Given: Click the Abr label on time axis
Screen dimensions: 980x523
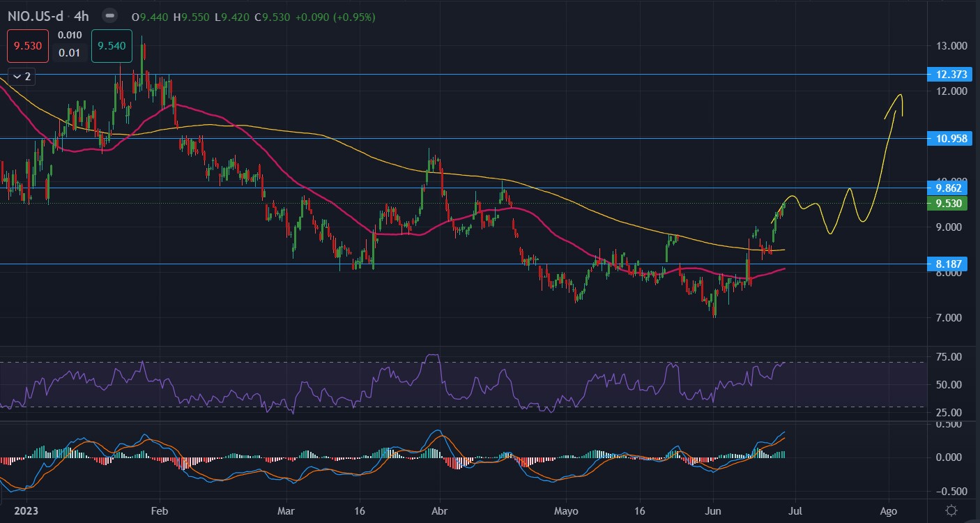Looking at the screenshot, I should click(440, 510).
